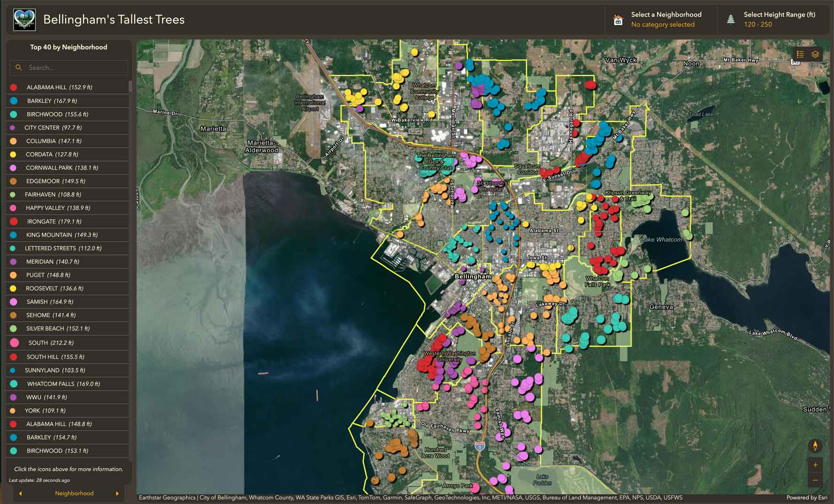Open the legend panel icon on the map
This screenshot has width=834, height=504.
(x=800, y=54)
